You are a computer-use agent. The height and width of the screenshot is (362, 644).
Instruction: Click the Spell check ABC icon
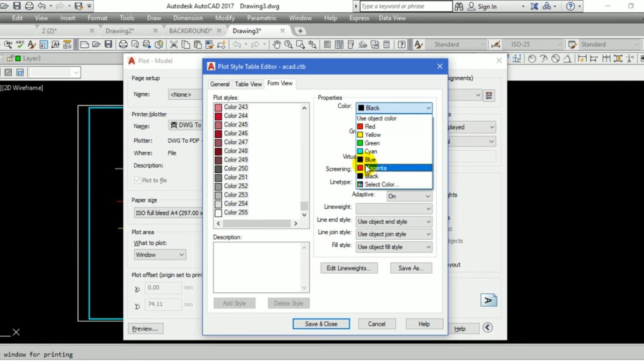tap(20, 45)
